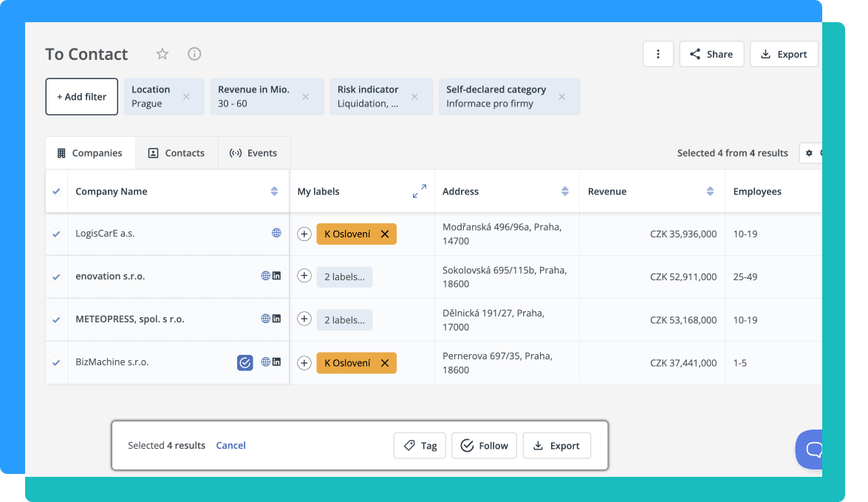Viewport: 868px width, 502px height.
Task: Add a label to enovation s.r.o.
Action: click(304, 275)
